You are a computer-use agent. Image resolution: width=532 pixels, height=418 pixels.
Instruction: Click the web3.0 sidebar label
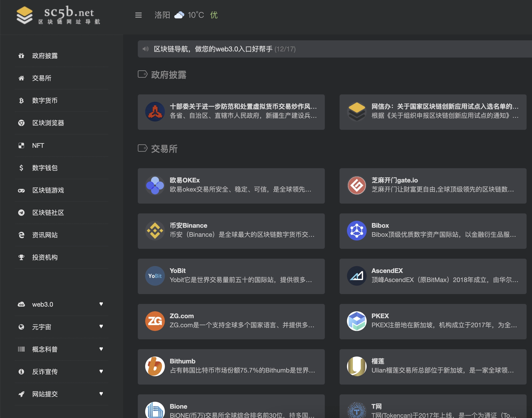43,304
